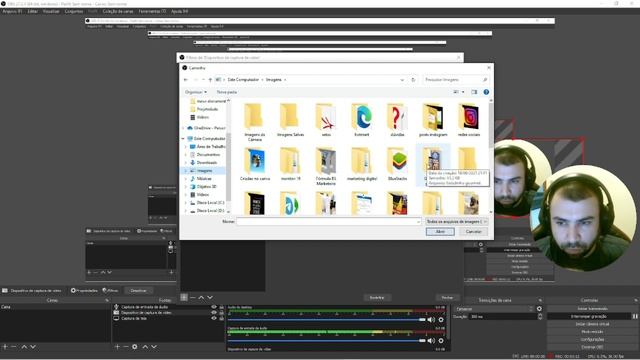Create folder with Nova pasta
Screen dimensions: 640x360
[227, 92]
